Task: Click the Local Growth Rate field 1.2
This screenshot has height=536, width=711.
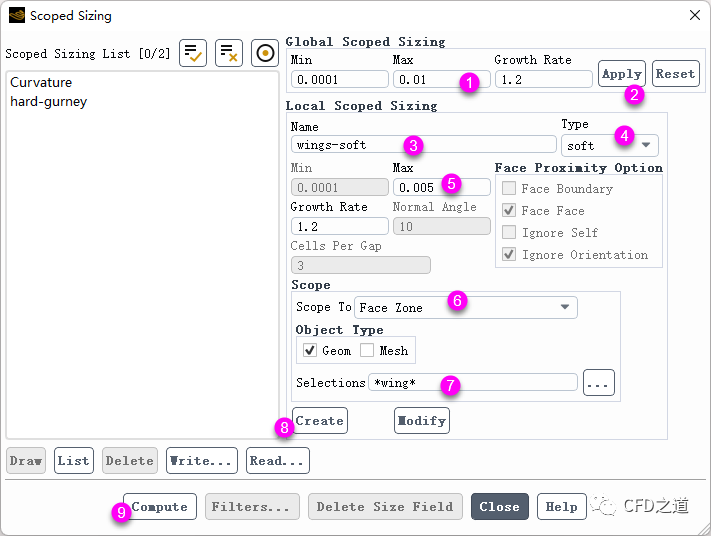Action: [340, 226]
